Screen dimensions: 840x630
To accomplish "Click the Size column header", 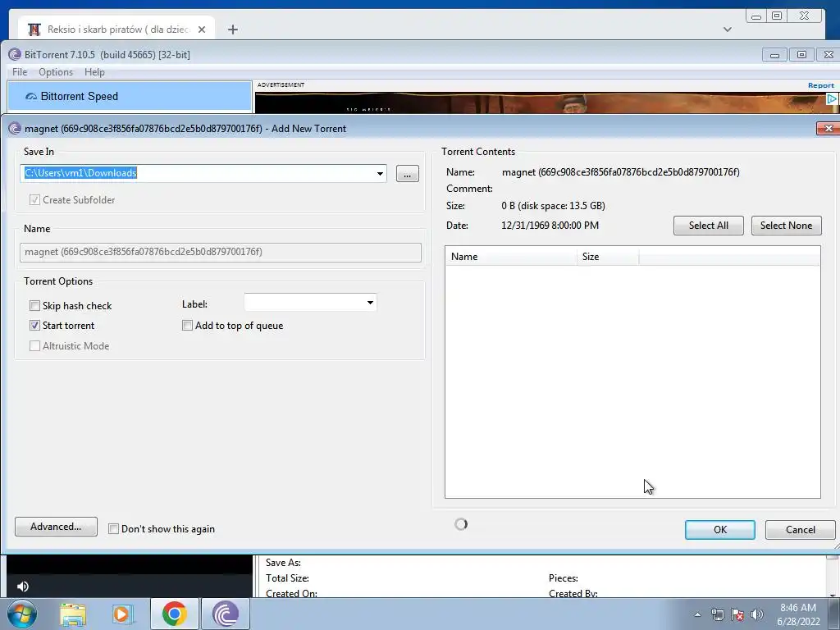I will coord(608,257).
